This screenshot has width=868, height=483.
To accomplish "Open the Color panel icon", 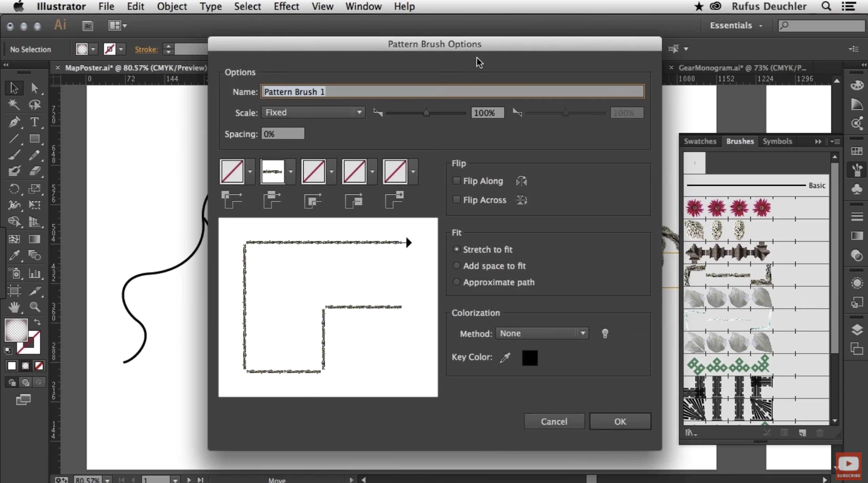I will pyautogui.click(x=857, y=85).
